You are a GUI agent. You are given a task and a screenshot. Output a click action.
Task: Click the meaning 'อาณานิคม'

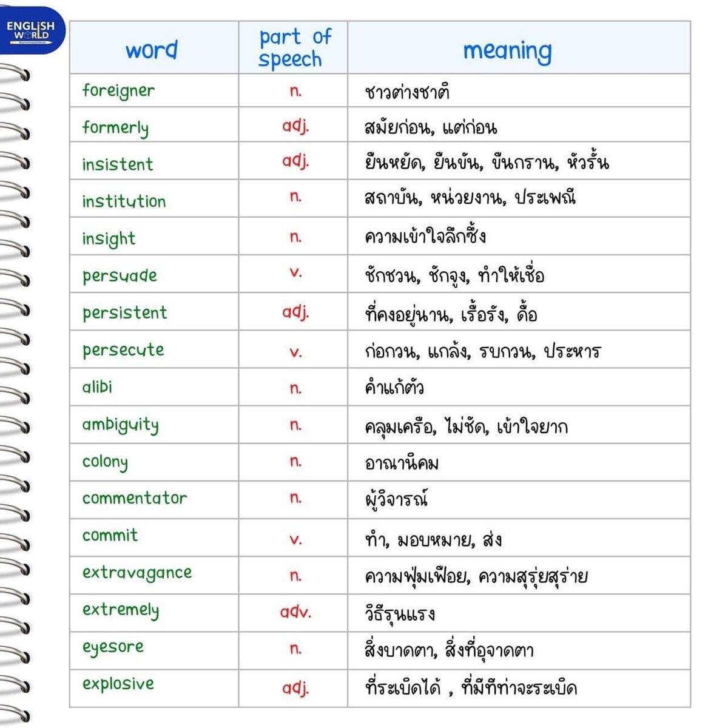click(402, 463)
